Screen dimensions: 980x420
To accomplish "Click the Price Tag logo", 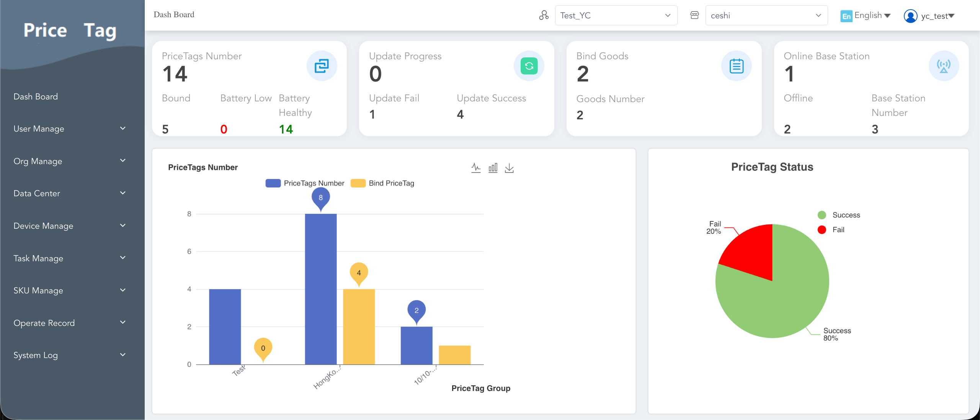I will pyautogui.click(x=70, y=31).
